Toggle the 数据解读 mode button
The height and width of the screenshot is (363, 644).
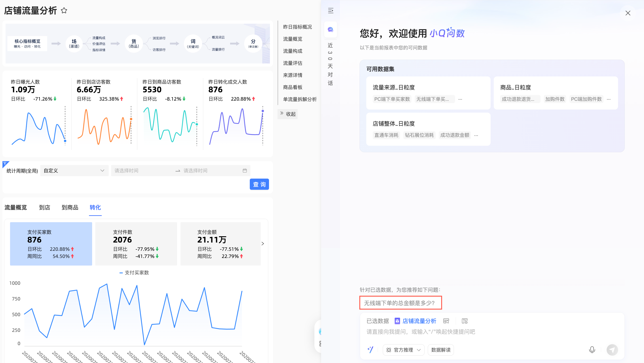[441, 350]
